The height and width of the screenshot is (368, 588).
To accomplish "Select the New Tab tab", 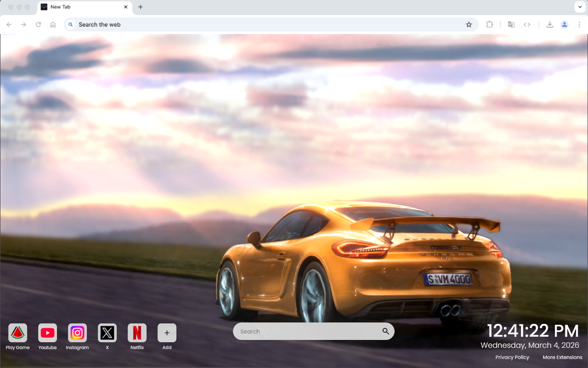I will coord(85,7).
